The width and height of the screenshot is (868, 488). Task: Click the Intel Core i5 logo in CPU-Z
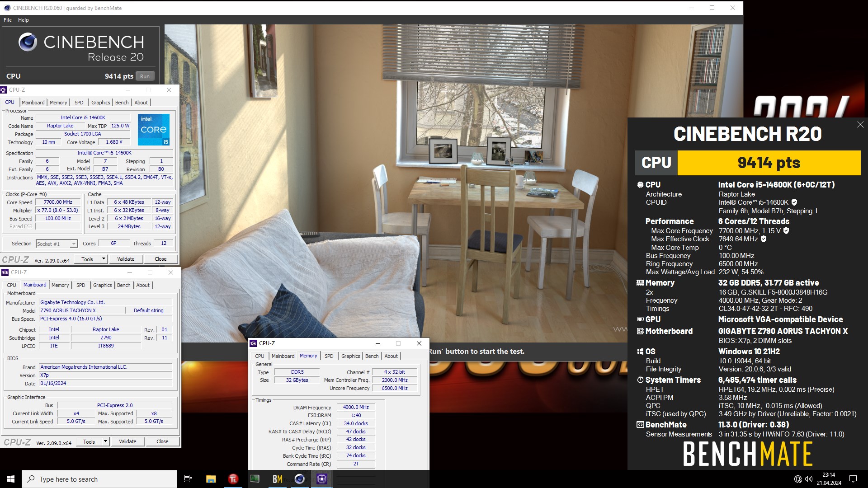click(x=153, y=129)
